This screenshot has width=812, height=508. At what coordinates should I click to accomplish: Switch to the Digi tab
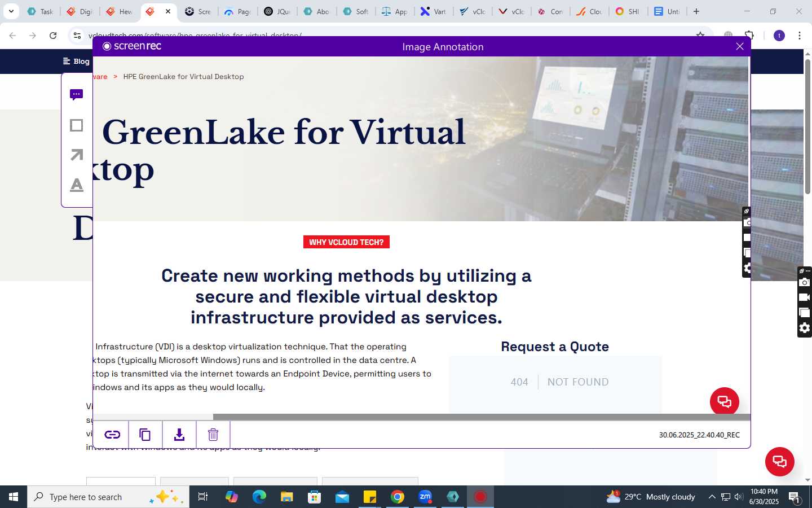80,11
